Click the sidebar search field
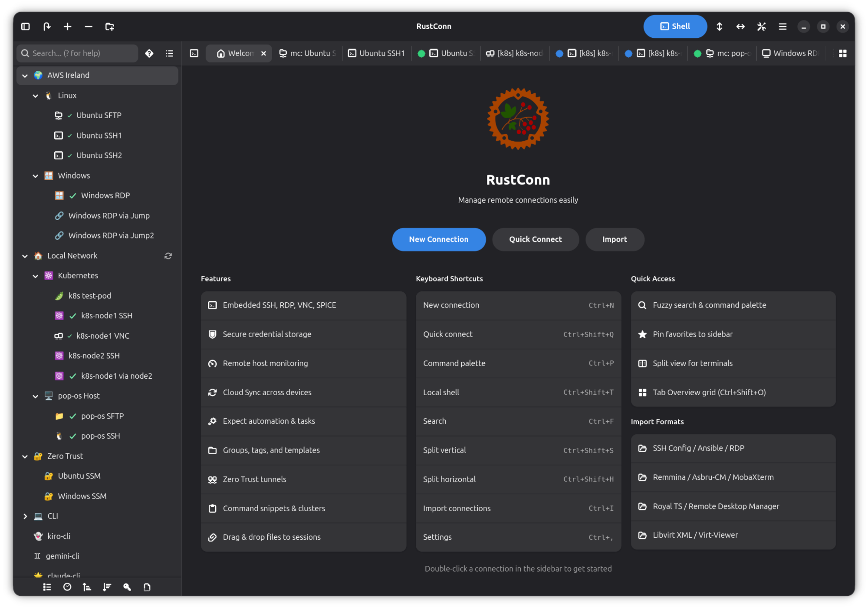This screenshot has width=868, height=608. (78, 53)
